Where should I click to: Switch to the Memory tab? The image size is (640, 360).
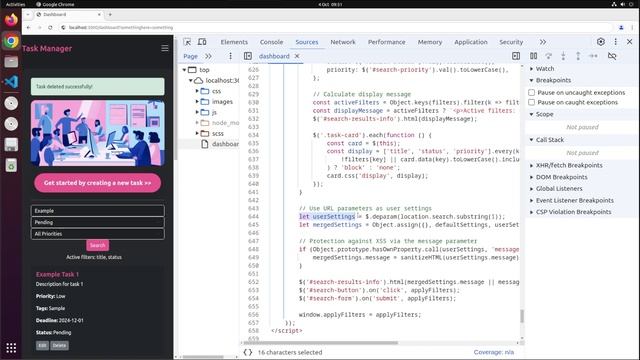tap(430, 42)
